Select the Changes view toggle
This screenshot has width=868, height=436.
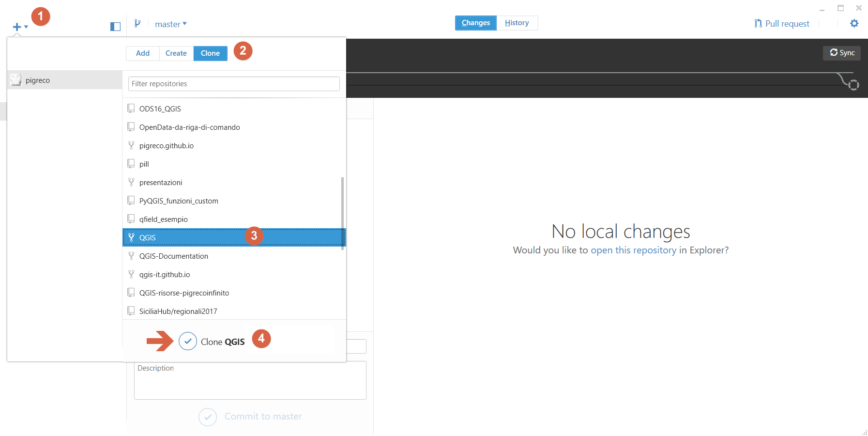point(475,23)
